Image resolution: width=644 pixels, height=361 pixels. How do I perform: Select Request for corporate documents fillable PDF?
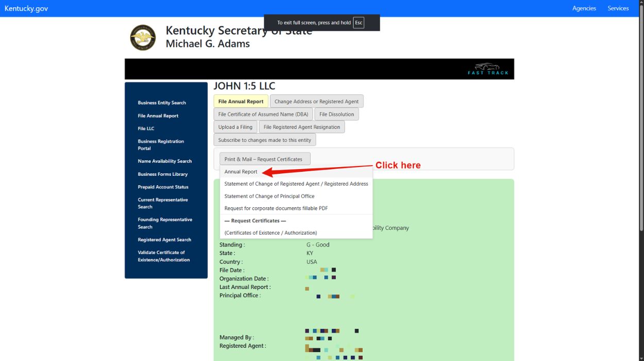coord(296,208)
